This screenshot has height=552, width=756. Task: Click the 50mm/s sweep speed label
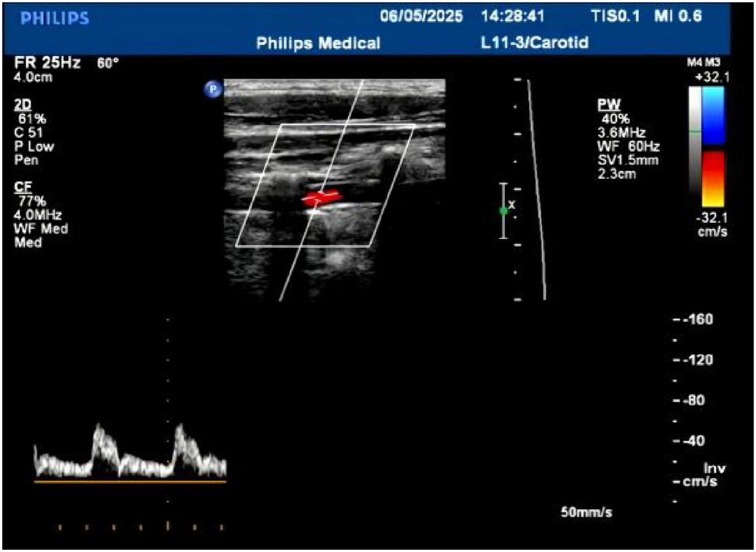tap(586, 512)
